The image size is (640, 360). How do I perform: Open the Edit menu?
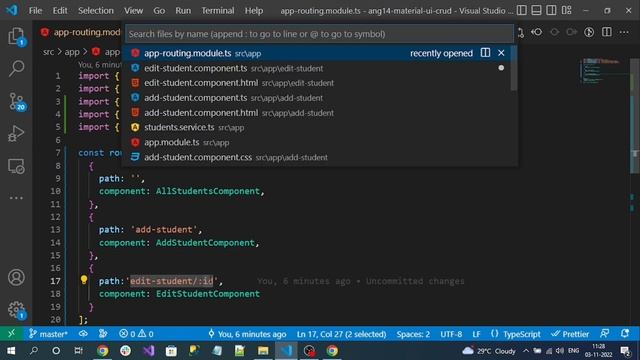[x=60, y=11]
